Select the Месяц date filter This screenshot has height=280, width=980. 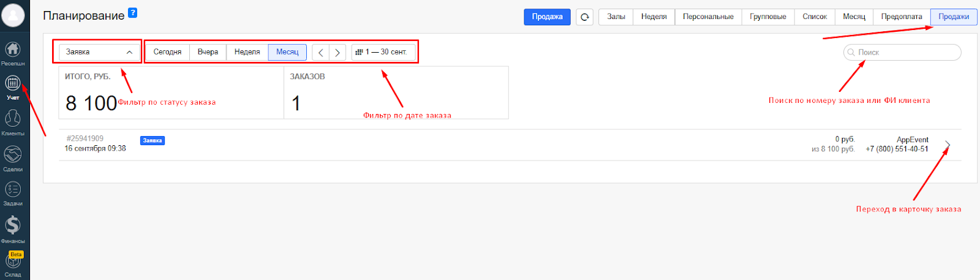click(287, 52)
